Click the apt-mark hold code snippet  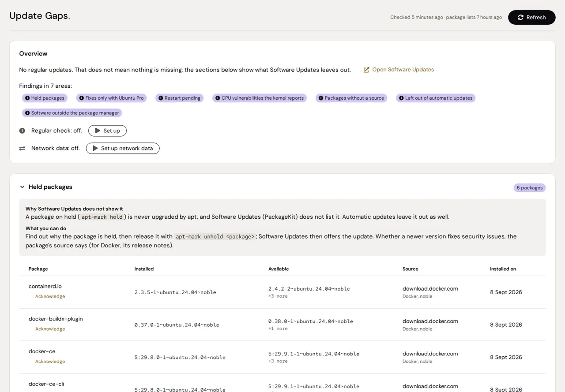(x=102, y=217)
